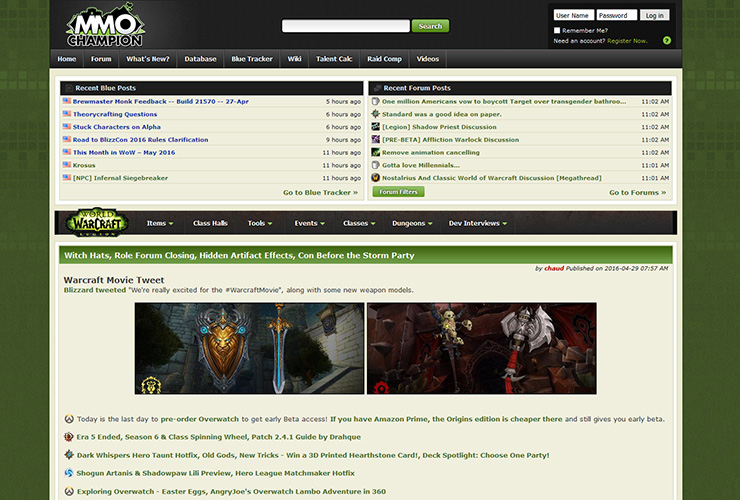Open the Class Halls menu item
This screenshot has height=500, width=740.
[210, 223]
